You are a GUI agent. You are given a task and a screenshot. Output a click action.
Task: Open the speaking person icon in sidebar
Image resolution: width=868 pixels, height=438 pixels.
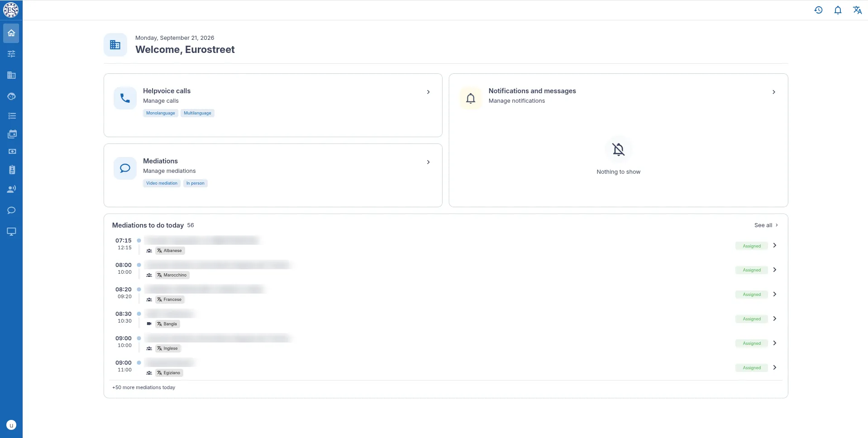click(x=11, y=189)
